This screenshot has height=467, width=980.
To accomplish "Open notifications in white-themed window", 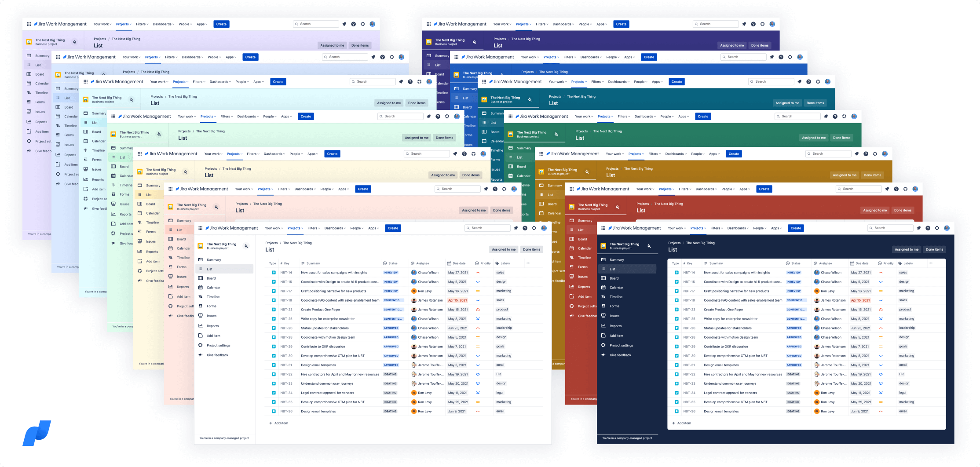I will tap(516, 228).
